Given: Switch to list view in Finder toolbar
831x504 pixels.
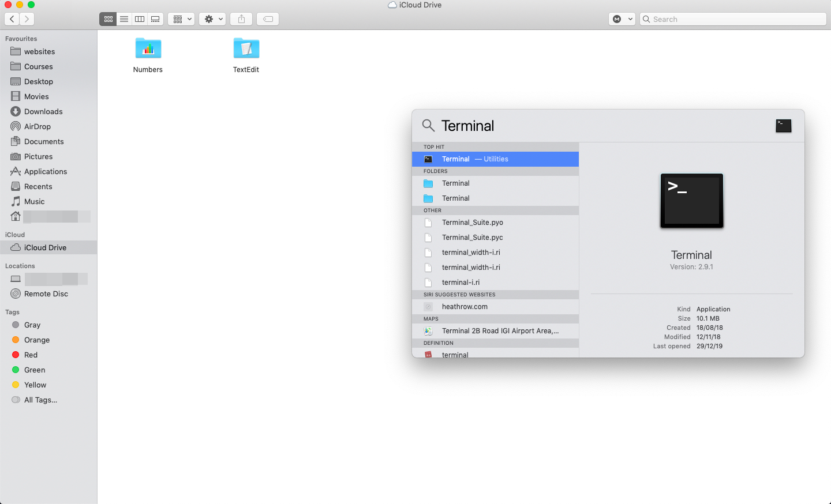Looking at the screenshot, I should coord(124,19).
